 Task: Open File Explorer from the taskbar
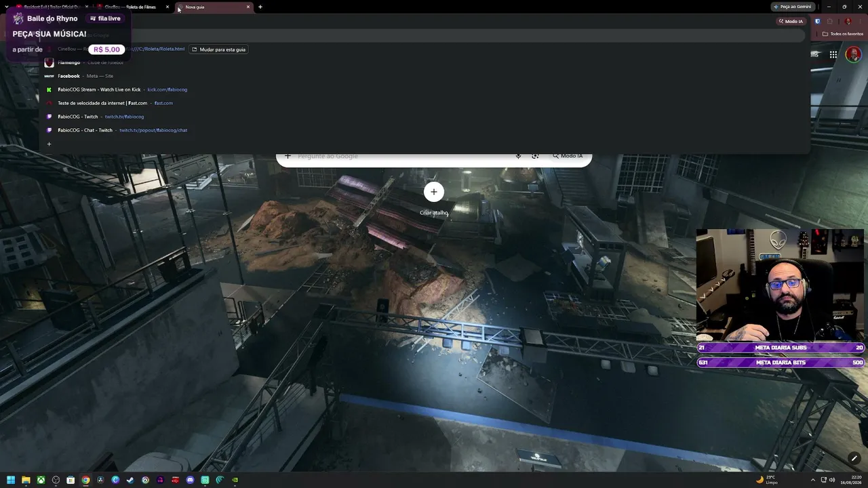[26, 480]
